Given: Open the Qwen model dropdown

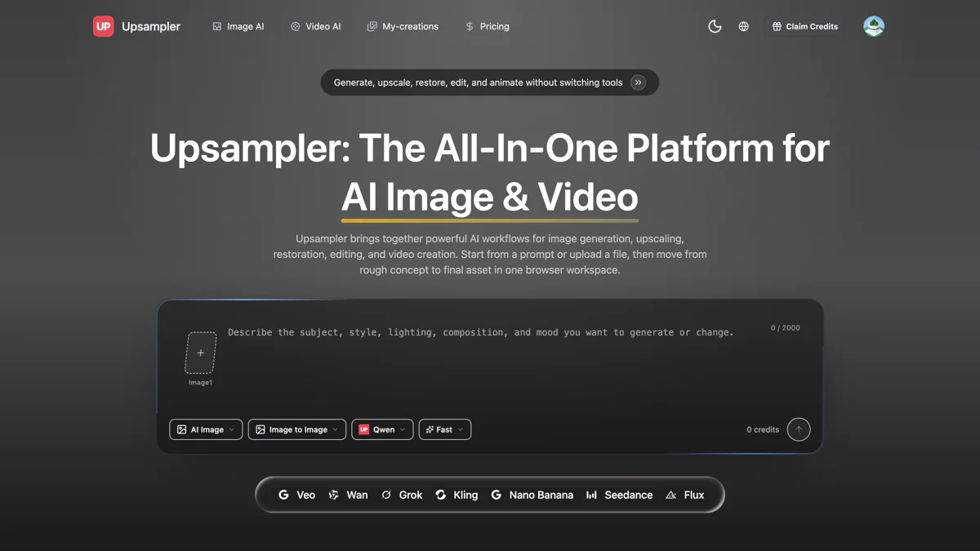Looking at the screenshot, I should (382, 429).
